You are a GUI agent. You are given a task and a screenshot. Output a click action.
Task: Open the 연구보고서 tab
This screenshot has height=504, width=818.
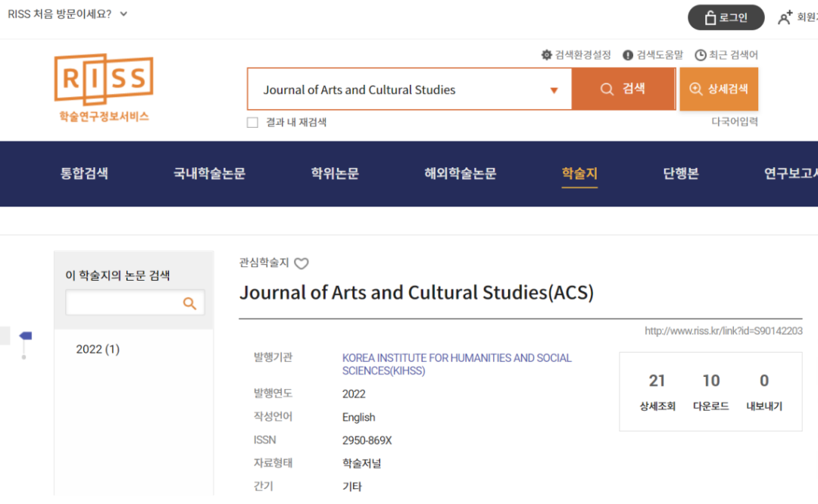(791, 173)
